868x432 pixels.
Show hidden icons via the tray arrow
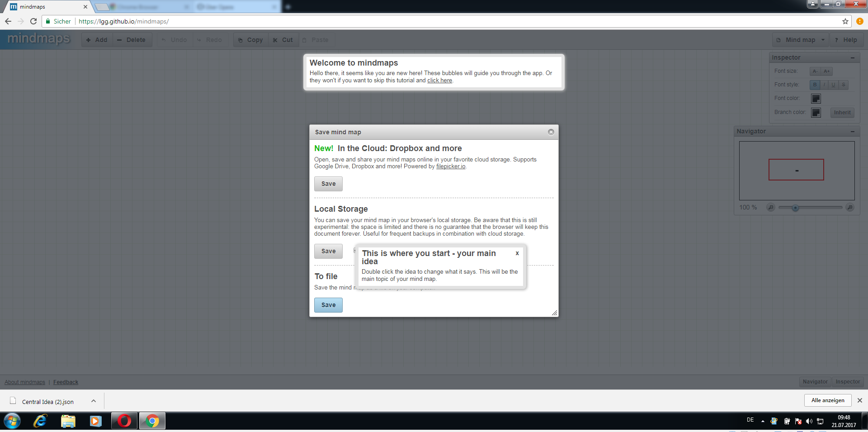[x=762, y=421]
